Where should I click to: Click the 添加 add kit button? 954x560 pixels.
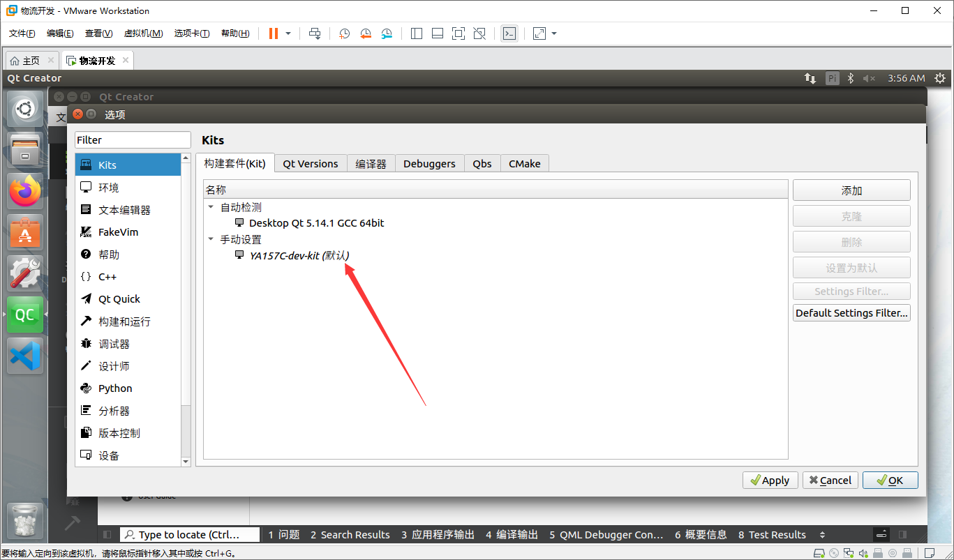[x=851, y=190]
